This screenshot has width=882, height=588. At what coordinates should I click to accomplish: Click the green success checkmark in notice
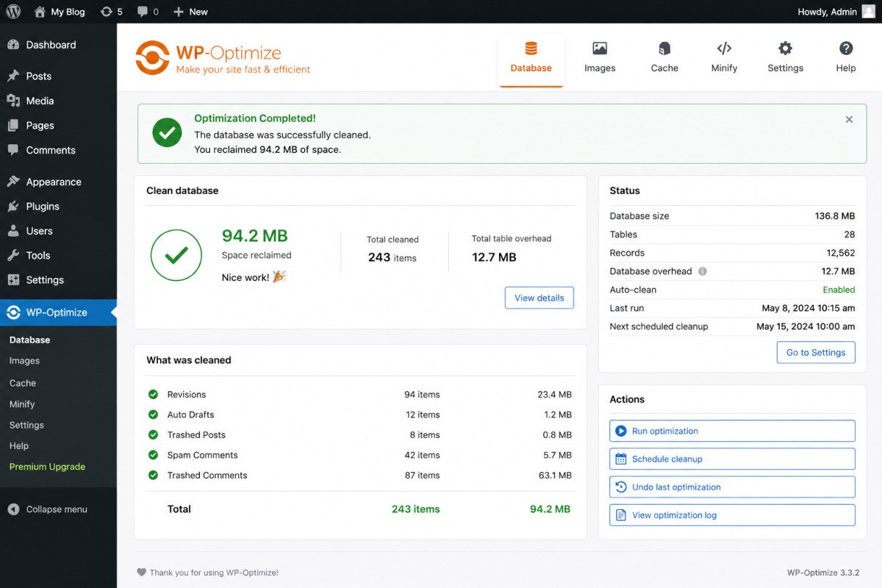tap(167, 133)
